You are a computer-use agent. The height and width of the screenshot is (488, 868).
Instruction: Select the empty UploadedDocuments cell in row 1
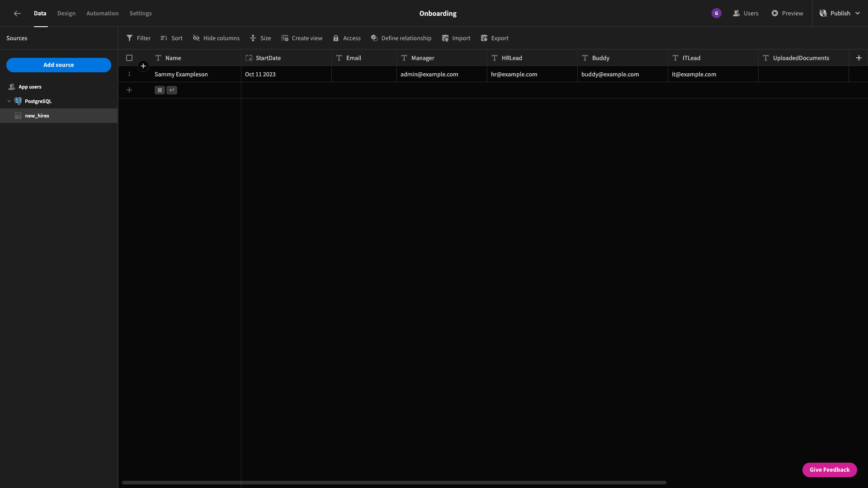803,74
